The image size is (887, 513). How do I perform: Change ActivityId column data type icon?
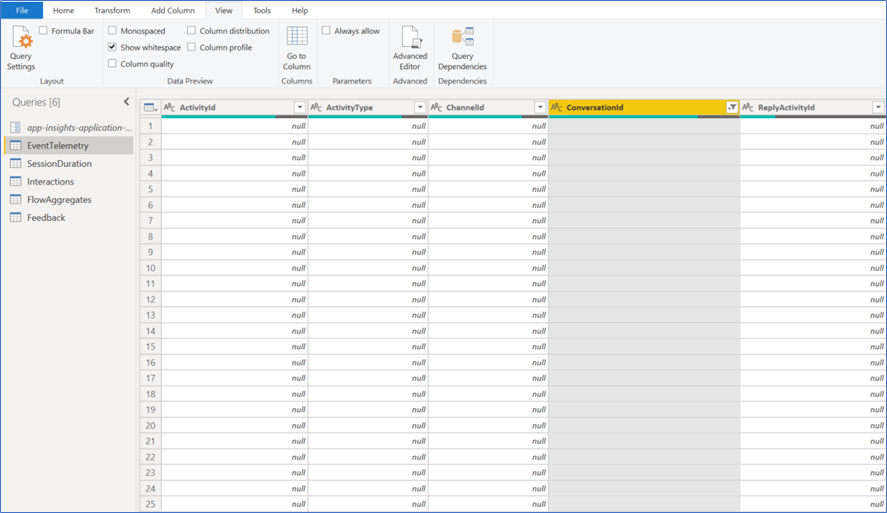pos(169,107)
